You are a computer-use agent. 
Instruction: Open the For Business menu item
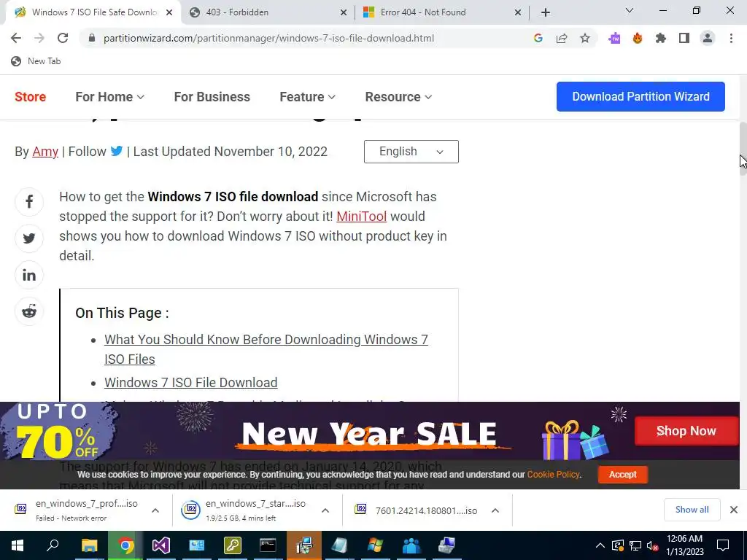pyautogui.click(x=212, y=97)
